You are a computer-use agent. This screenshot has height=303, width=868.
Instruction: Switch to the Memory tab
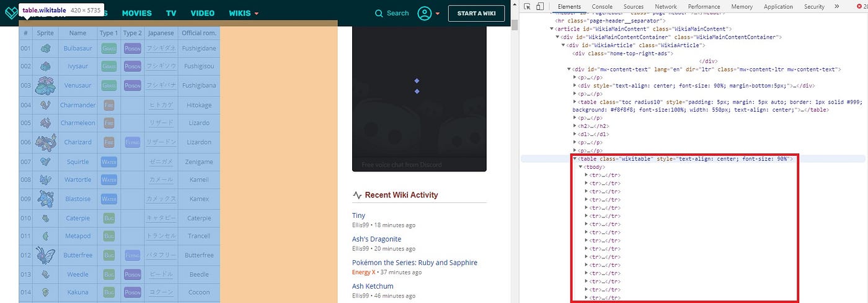click(742, 6)
